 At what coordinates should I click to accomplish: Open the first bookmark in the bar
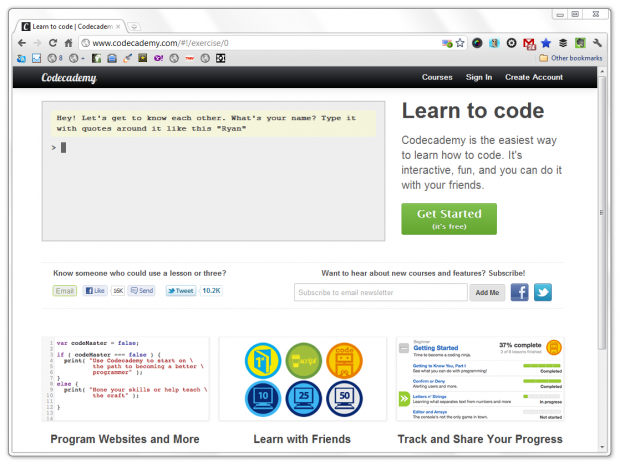pyautogui.click(x=21, y=58)
